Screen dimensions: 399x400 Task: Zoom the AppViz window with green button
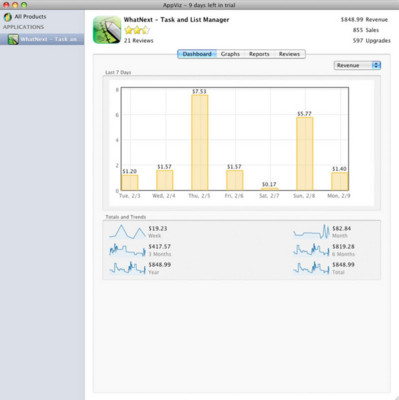(x=24, y=5)
